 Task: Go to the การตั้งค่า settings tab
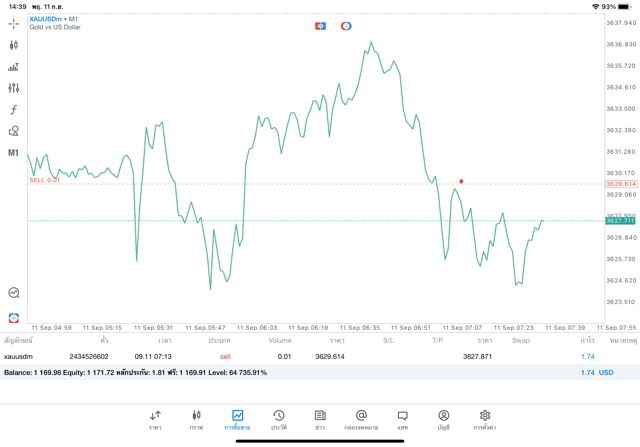tap(485, 420)
